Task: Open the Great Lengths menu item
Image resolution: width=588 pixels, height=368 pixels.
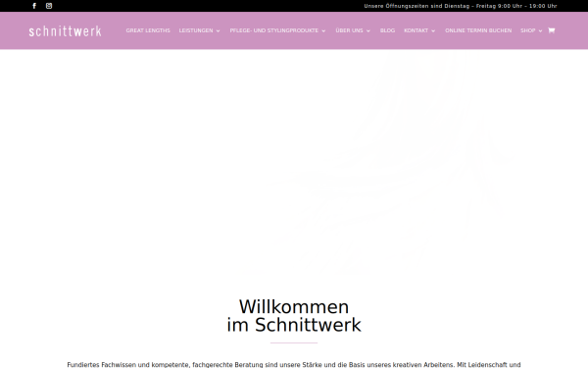Action: [x=148, y=30]
